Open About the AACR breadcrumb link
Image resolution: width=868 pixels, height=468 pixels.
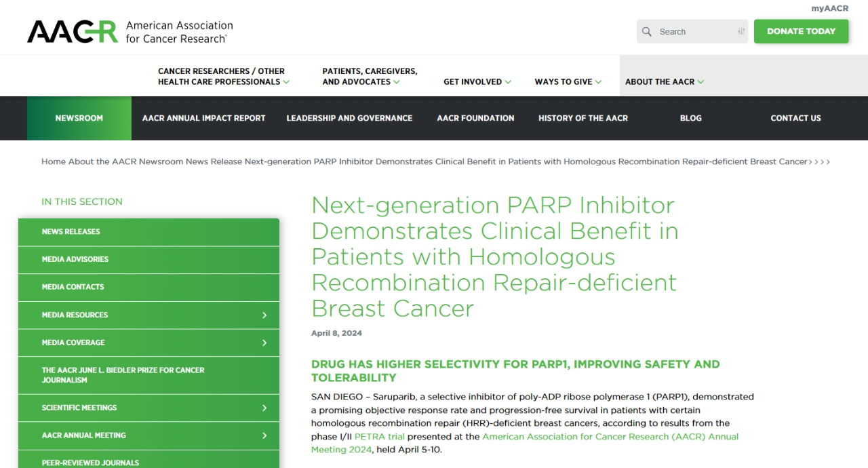pos(102,161)
